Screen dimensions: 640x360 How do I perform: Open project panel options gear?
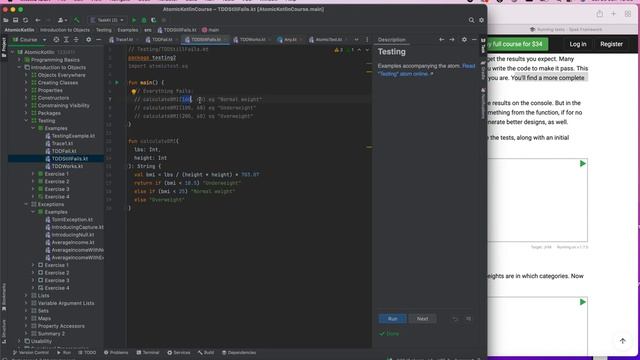click(89, 40)
